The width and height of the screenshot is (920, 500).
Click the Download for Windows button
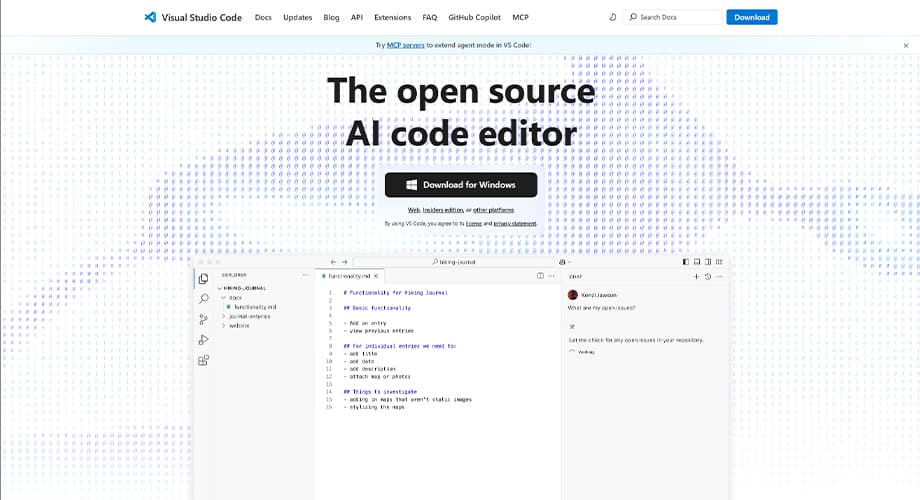(x=460, y=185)
